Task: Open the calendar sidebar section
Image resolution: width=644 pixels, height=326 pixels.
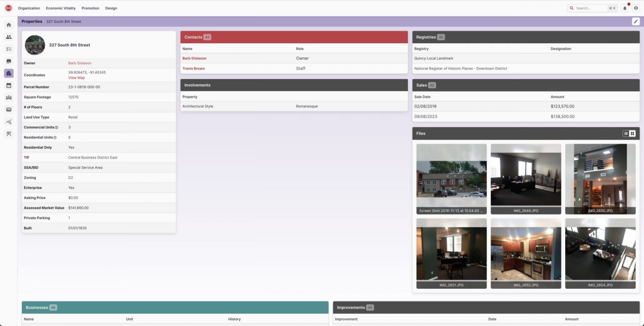Action: (8, 85)
